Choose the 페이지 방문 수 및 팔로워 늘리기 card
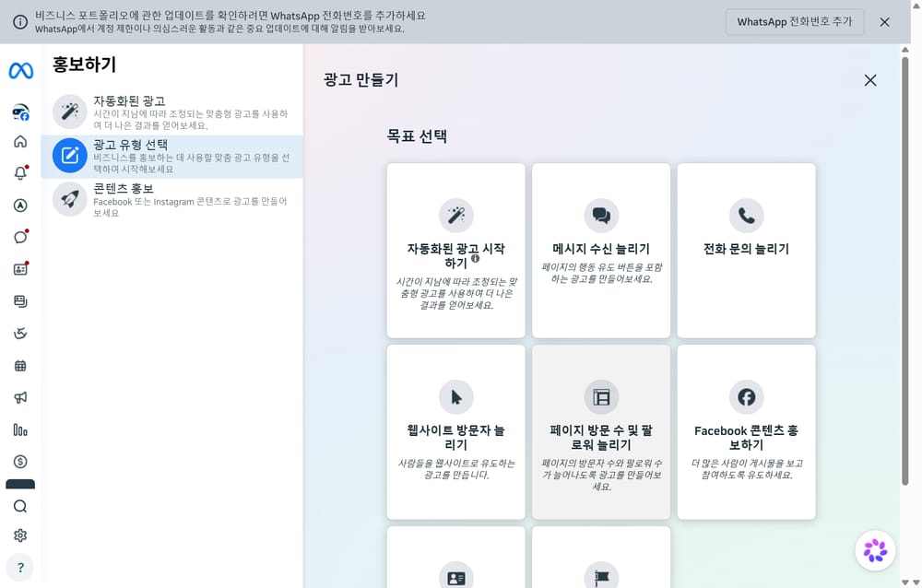The image size is (922, 588). coord(601,432)
